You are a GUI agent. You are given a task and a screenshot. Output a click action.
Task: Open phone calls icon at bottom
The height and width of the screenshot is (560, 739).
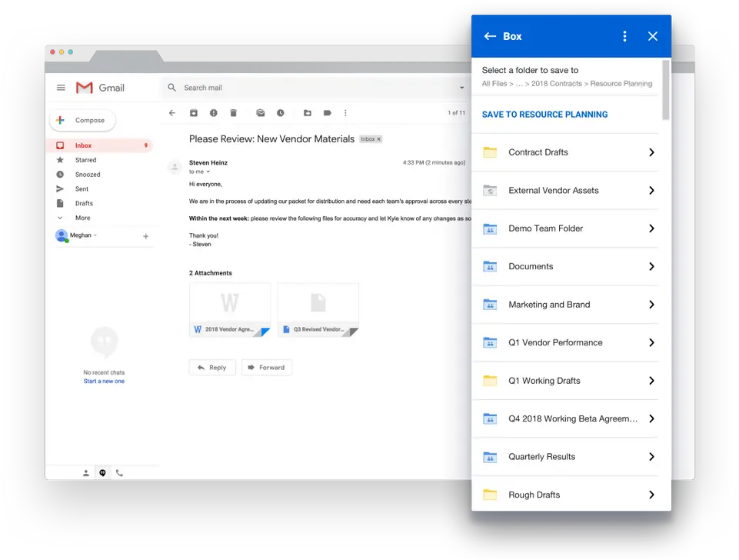119,473
